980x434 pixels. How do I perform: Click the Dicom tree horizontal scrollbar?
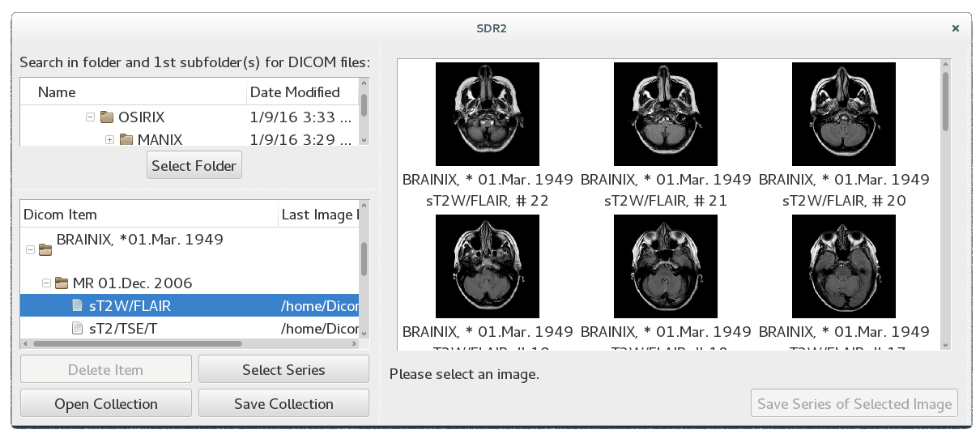(x=138, y=343)
